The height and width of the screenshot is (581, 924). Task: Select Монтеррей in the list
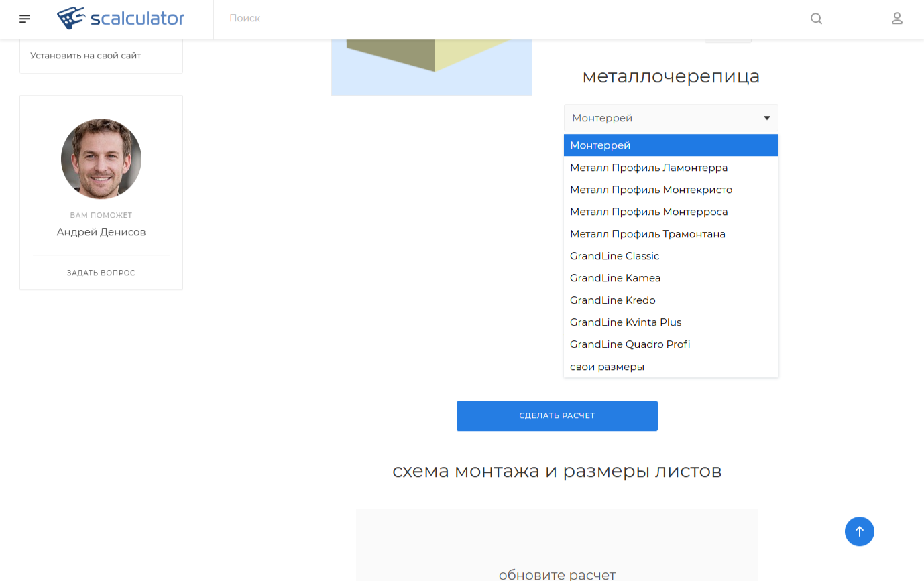click(x=671, y=145)
